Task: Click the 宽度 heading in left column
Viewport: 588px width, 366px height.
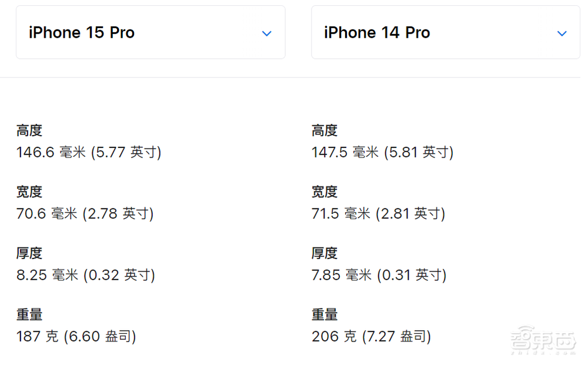Action: tap(29, 192)
